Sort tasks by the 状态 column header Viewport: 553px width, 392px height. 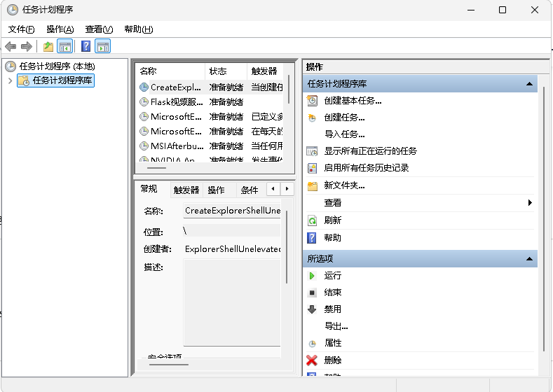coord(226,71)
